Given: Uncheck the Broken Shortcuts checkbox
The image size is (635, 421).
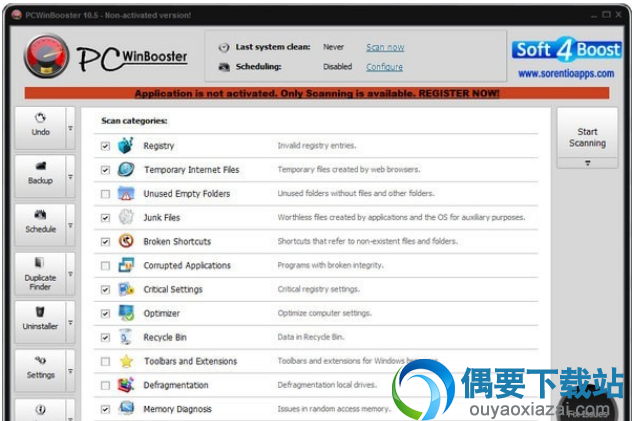Looking at the screenshot, I should pos(105,242).
